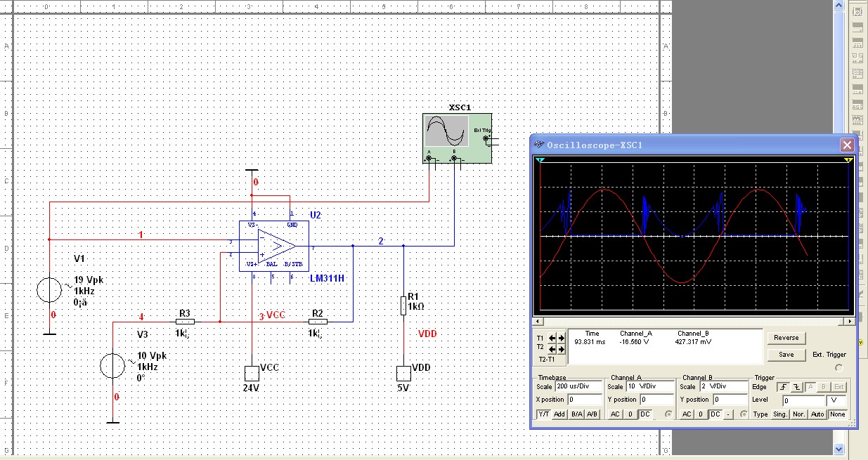Set Channel A coupling to AC
Viewport: 868px width, 460px height.
tap(614, 414)
